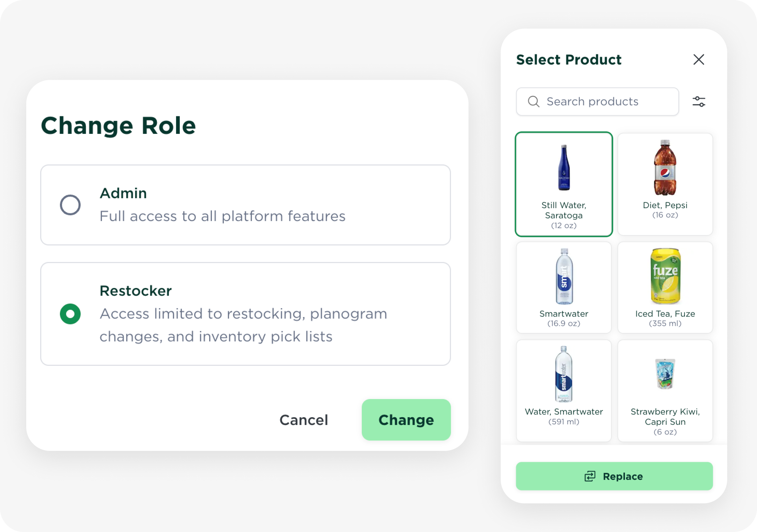Click the Diet Pepsi bottle image
The width and height of the screenshot is (757, 532).
pyautogui.click(x=665, y=168)
